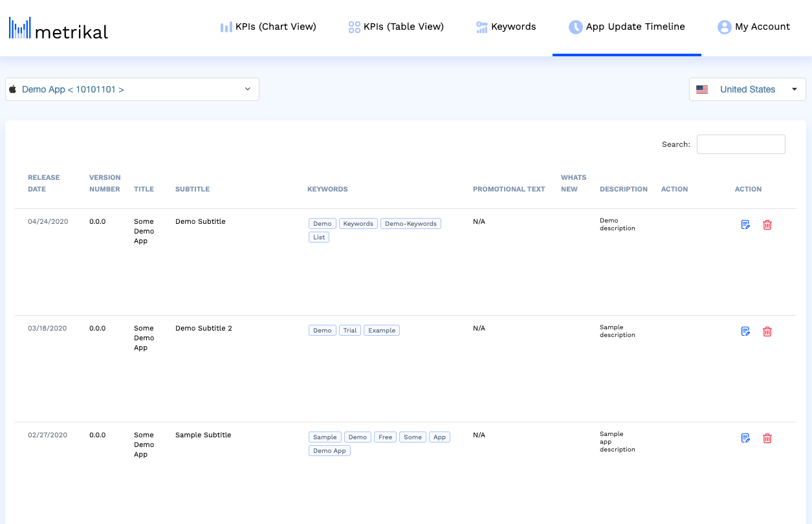Click the metrikal logo
812x524 pixels.
click(58, 28)
